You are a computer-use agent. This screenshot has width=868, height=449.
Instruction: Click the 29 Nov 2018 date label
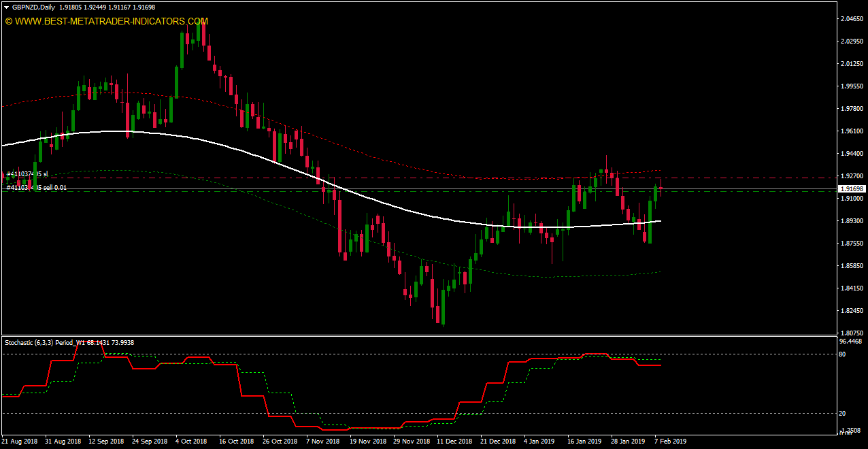[x=413, y=441]
